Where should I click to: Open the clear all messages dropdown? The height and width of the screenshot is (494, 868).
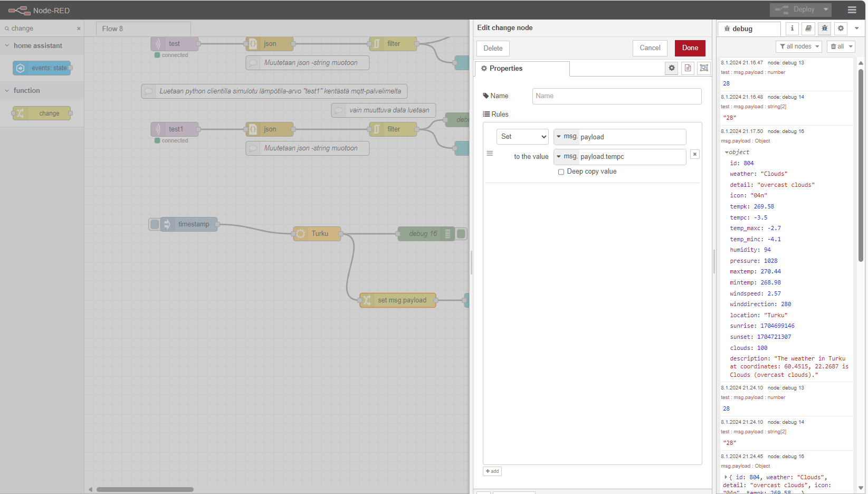pos(841,46)
